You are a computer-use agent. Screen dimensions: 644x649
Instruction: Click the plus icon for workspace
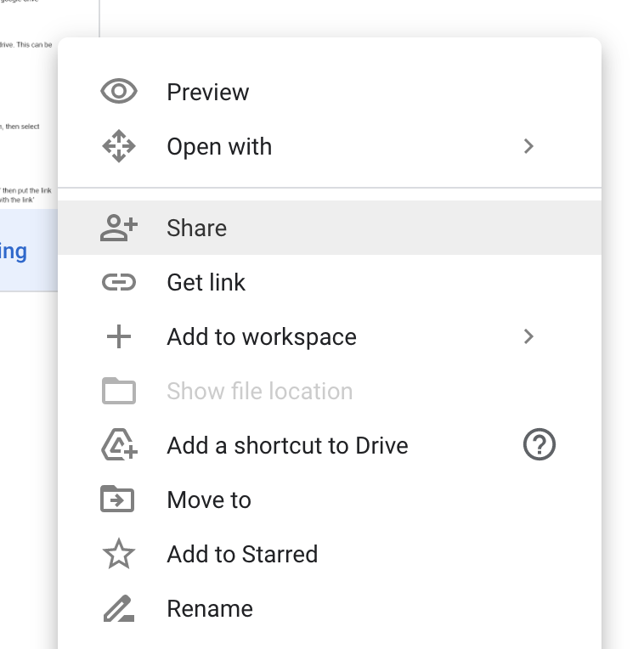(119, 336)
